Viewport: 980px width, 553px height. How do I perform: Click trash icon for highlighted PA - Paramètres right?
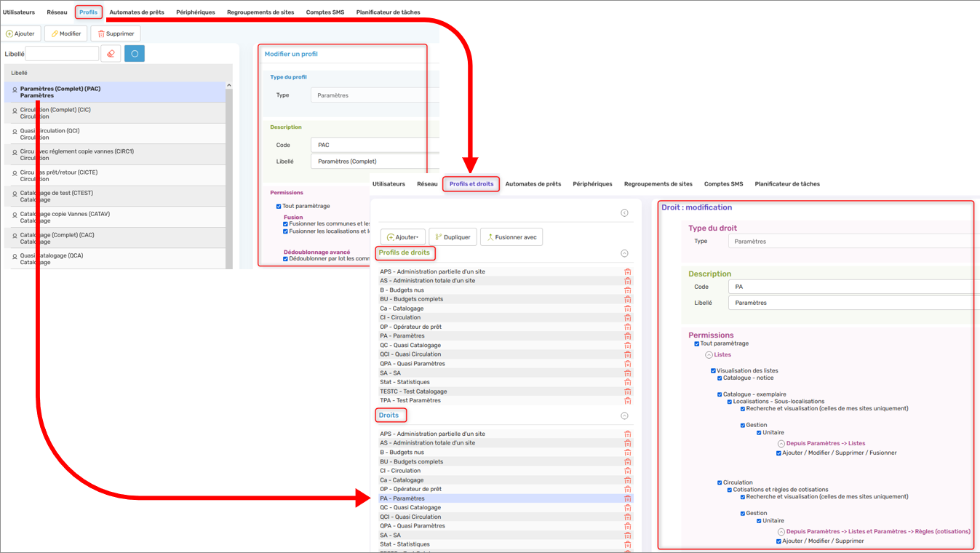627,499
